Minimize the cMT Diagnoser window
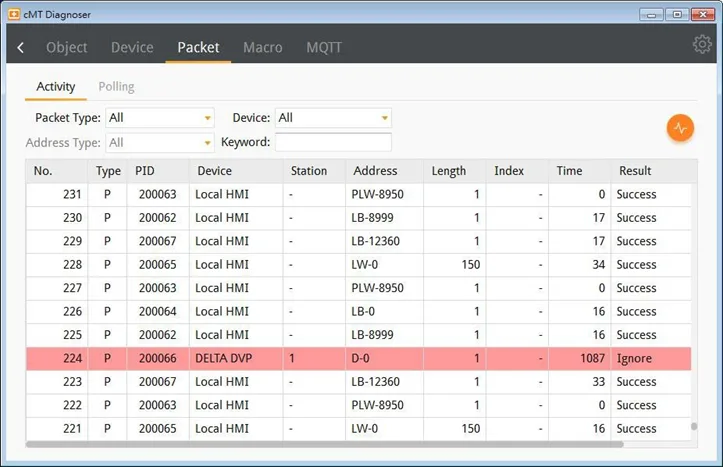Viewport: 723px width, 467px height. (x=652, y=14)
